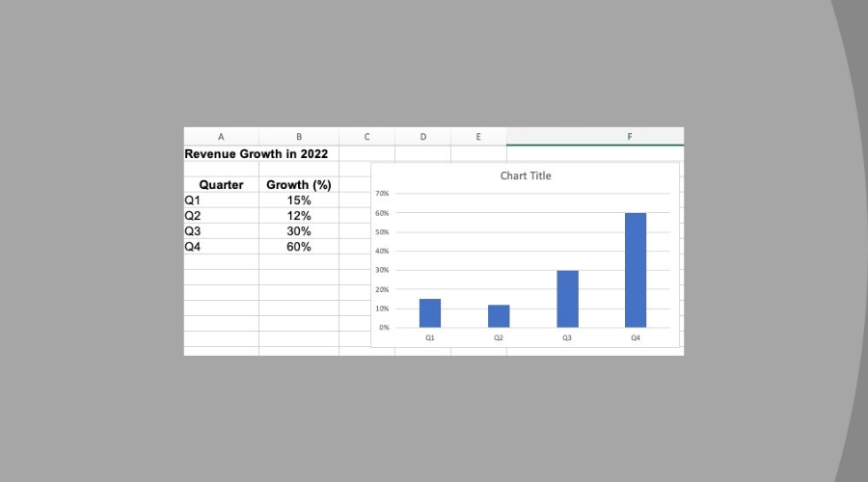Click the Q2 bar in the chart
Screen dimensions: 868x482
pos(499,316)
